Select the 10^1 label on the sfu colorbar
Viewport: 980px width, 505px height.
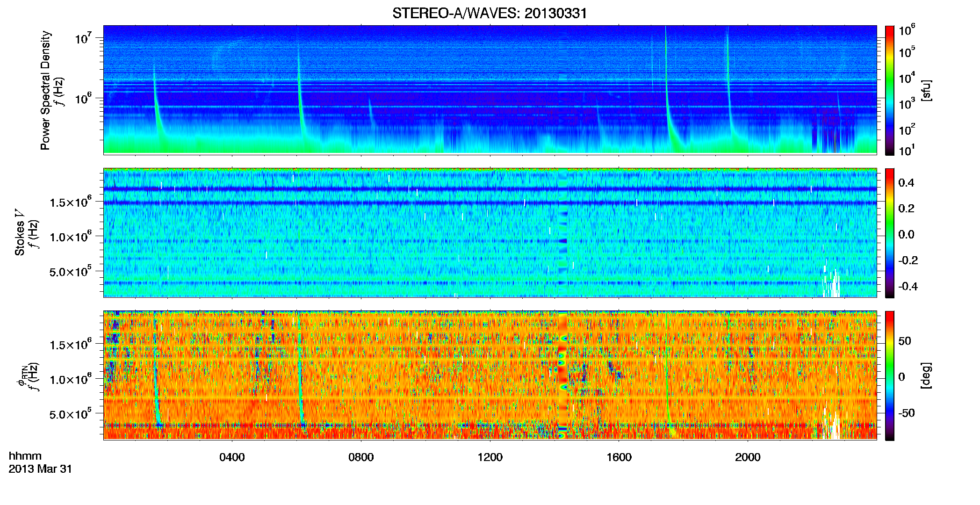click(x=907, y=151)
